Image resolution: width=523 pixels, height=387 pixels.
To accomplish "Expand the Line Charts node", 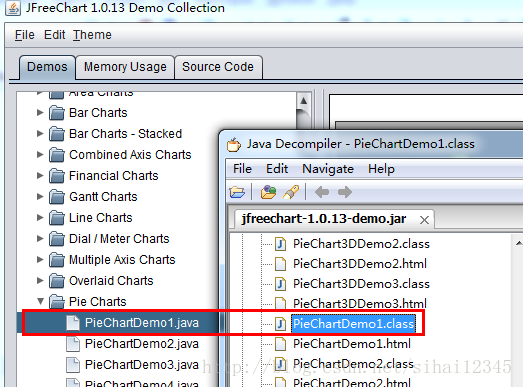I will pos(40,218).
